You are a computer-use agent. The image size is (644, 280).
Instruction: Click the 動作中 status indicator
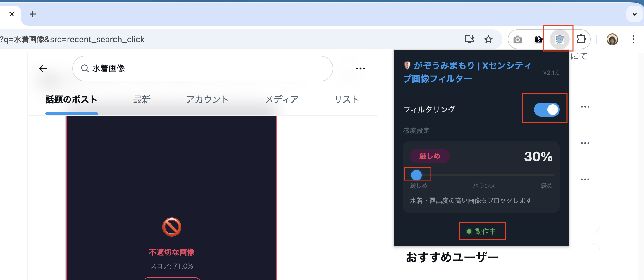coord(481,231)
